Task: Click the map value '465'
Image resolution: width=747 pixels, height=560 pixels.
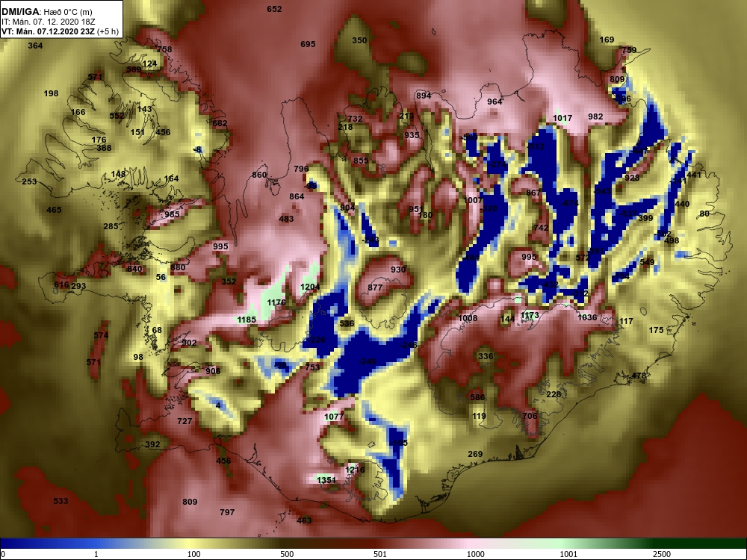Action: coord(54,210)
